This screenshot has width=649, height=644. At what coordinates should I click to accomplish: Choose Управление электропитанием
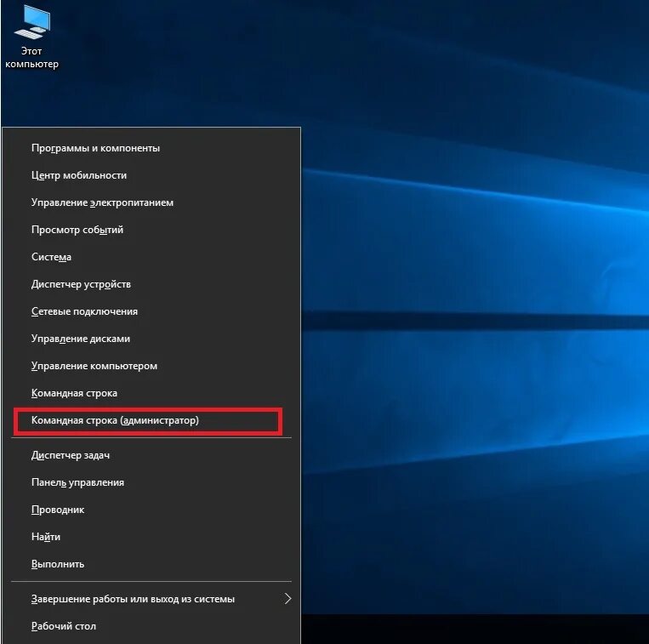coord(151,202)
